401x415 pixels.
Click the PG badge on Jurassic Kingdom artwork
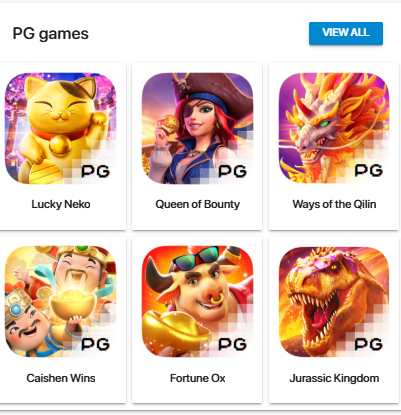coord(369,344)
